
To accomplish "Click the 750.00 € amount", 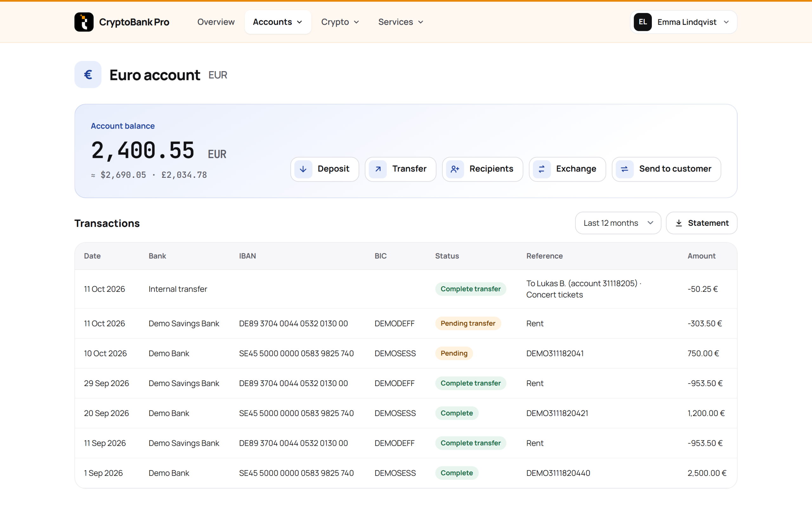I will pos(703,353).
